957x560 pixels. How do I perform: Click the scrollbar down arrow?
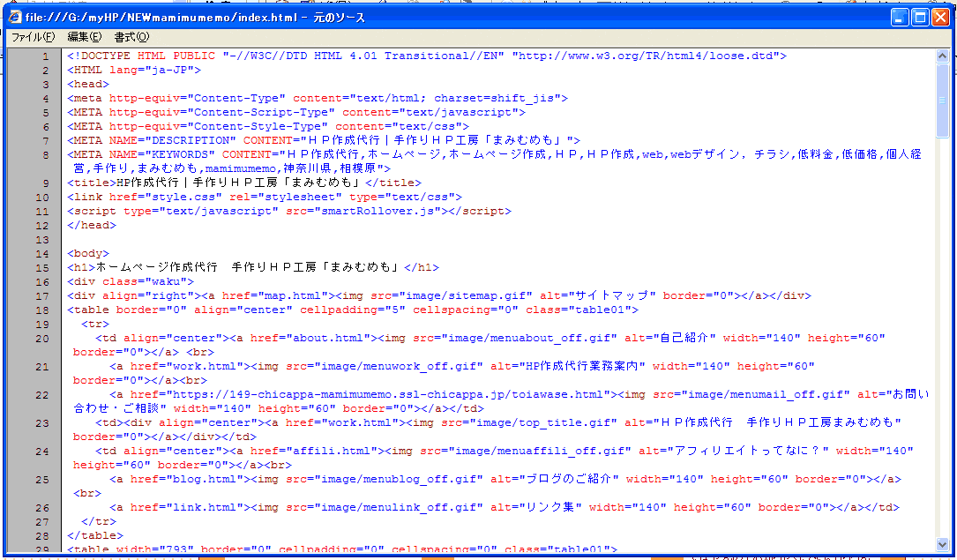coord(942,545)
